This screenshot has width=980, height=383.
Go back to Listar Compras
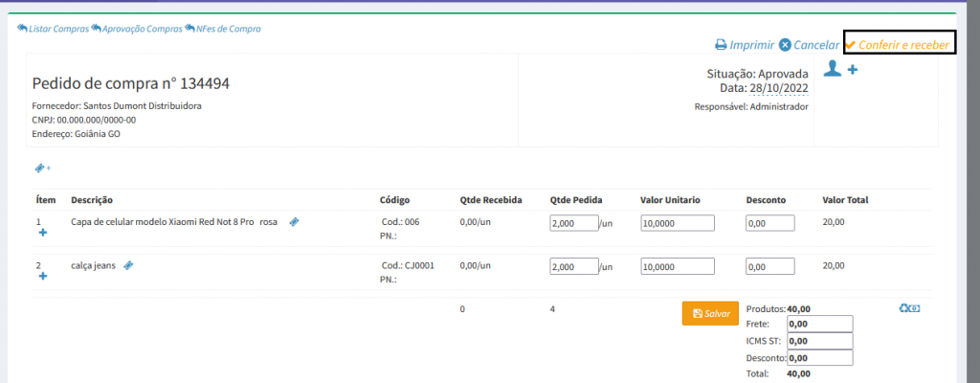coord(53,29)
